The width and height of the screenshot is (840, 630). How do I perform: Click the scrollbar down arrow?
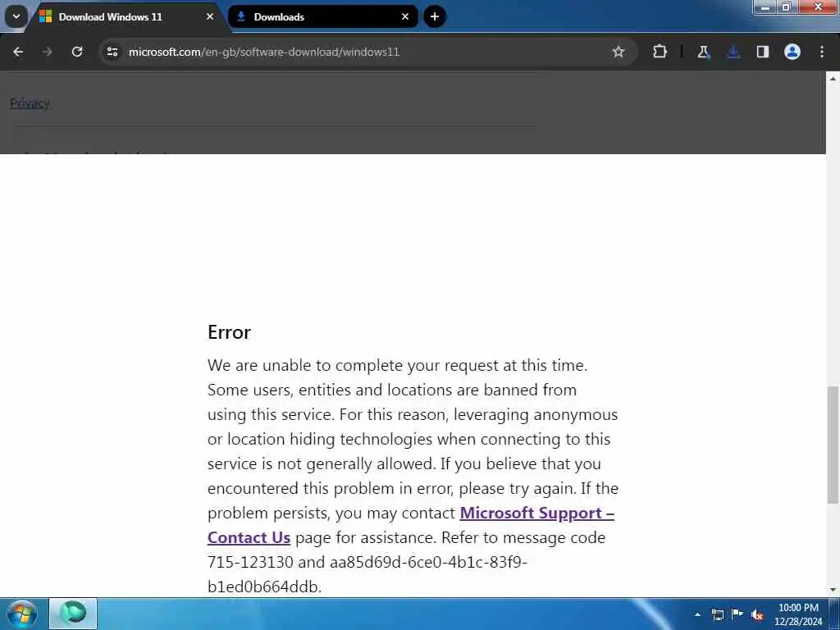(833, 590)
